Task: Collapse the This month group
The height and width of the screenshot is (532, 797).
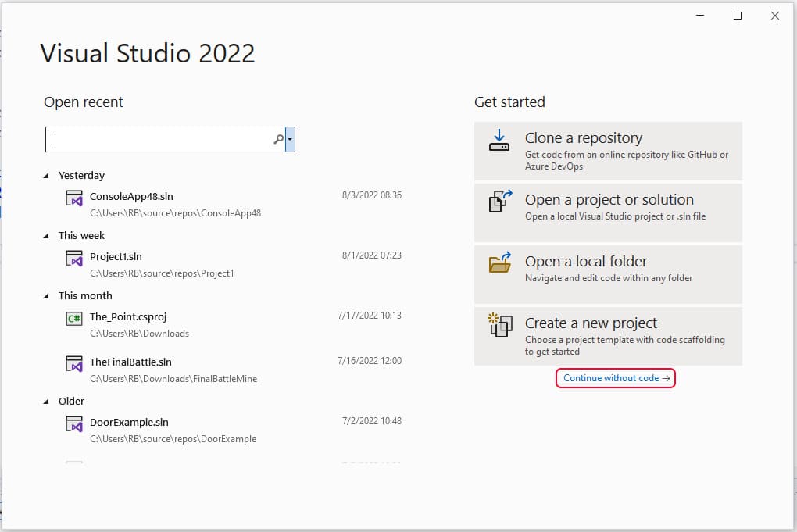Action: (x=47, y=296)
